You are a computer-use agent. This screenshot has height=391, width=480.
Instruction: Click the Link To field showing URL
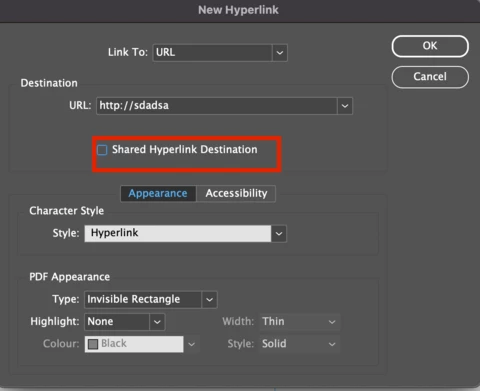[212, 53]
